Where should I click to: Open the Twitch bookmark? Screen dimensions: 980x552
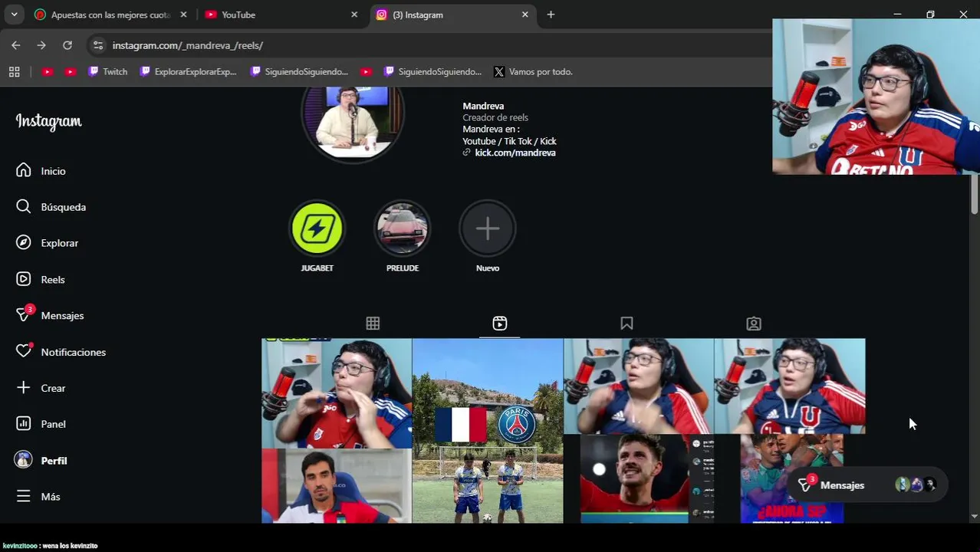coord(107,71)
